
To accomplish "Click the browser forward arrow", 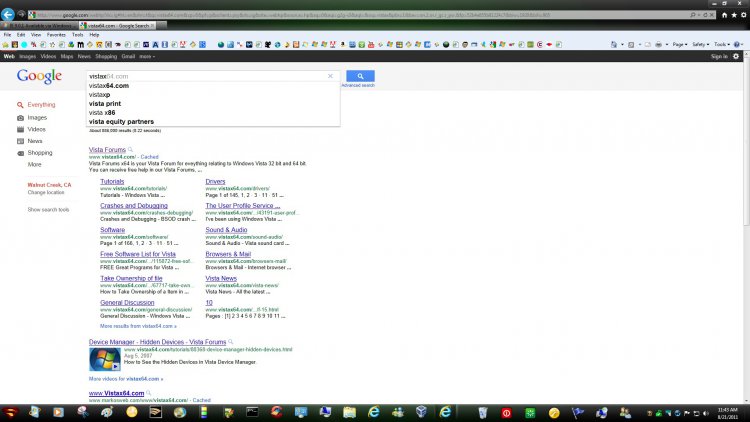I will (x=21, y=14).
